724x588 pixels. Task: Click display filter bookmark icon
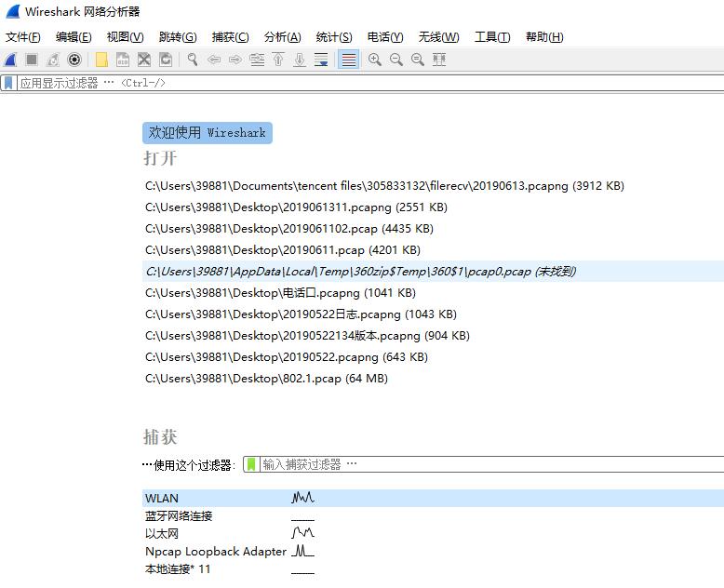(x=8, y=83)
